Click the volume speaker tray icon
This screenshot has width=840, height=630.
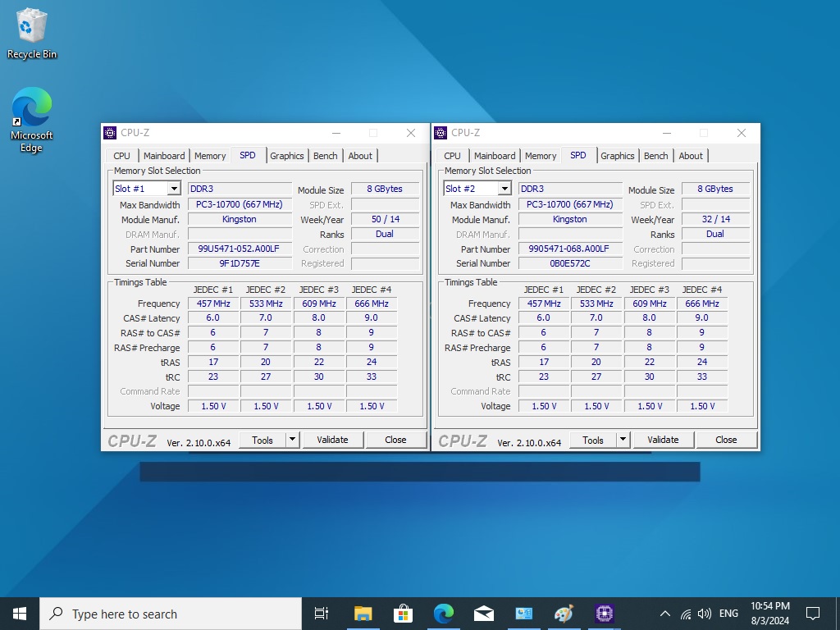[704, 614]
